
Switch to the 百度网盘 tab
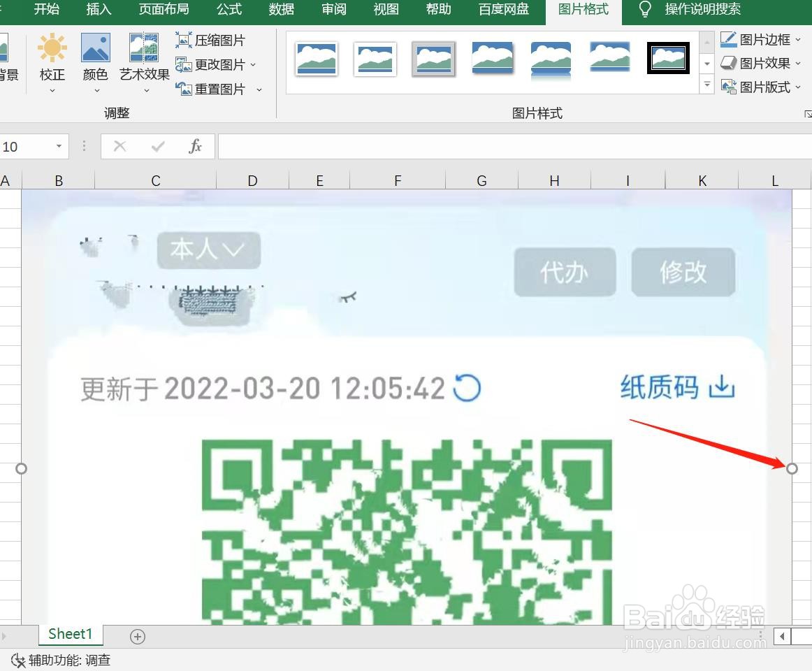pyautogui.click(x=503, y=9)
